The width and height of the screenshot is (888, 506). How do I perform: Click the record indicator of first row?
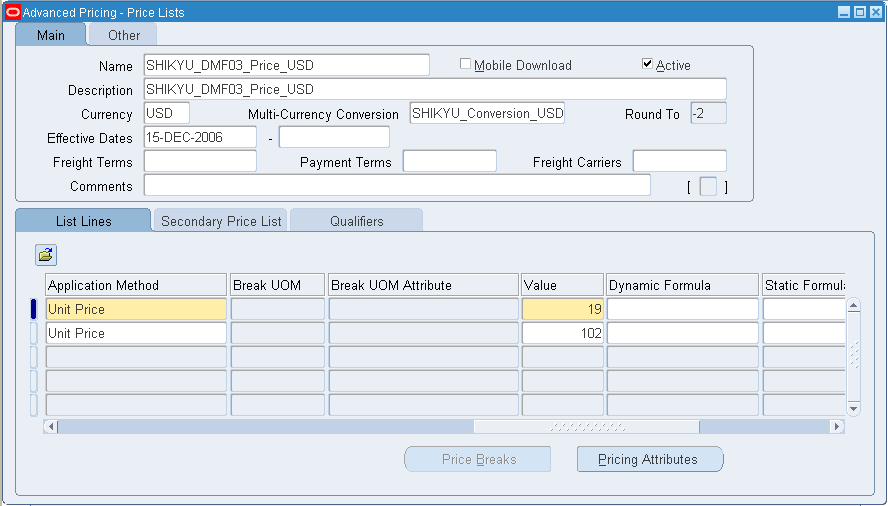33,309
